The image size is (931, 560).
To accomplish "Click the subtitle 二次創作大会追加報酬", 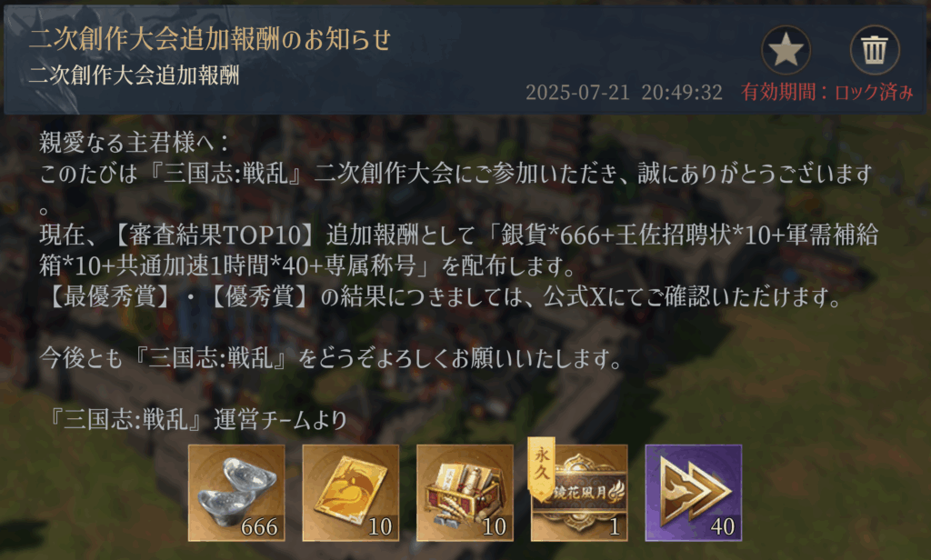I will [x=135, y=75].
